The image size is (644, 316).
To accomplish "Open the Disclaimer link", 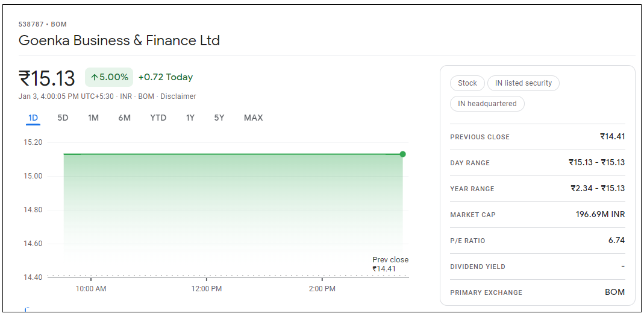I will (178, 96).
